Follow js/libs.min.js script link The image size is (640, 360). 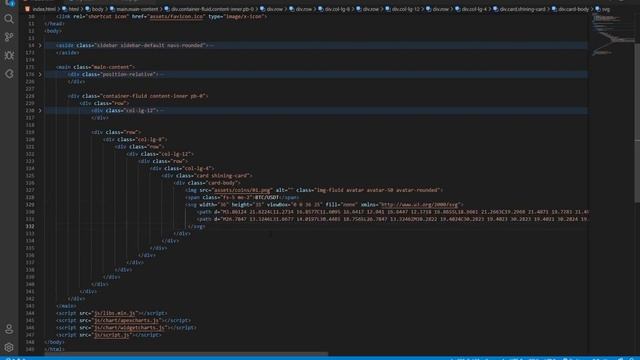[115, 313]
